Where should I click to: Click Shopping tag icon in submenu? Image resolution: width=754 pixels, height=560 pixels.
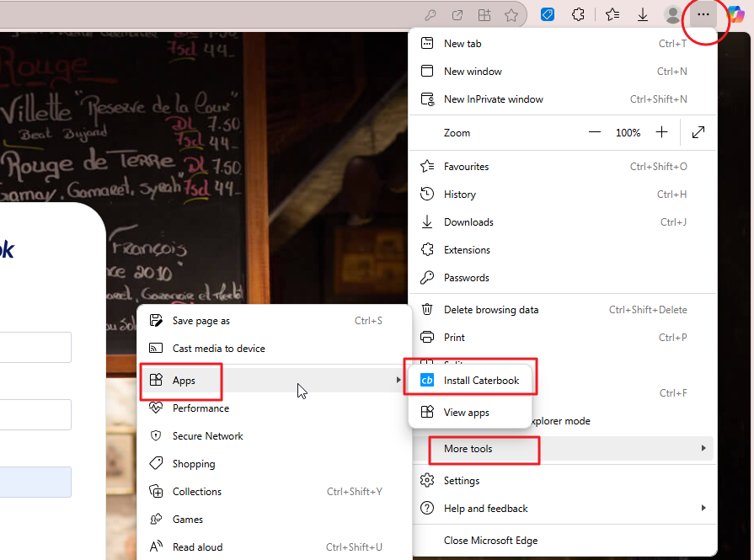156,463
